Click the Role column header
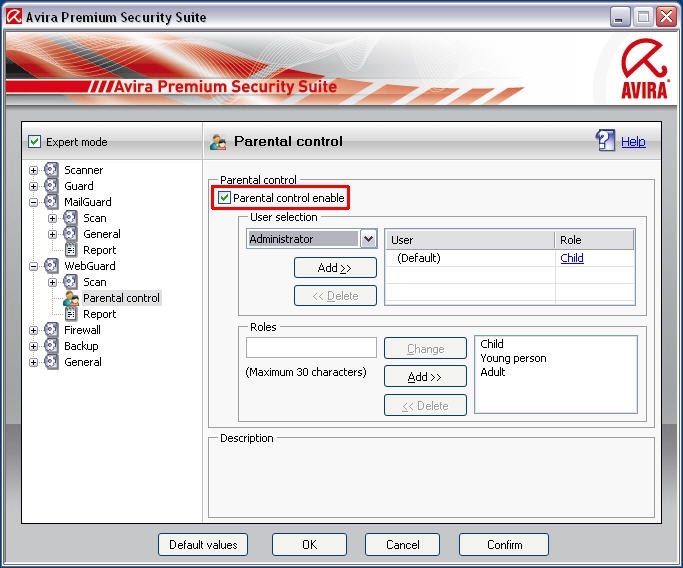The height and width of the screenshot is (568, 683). 594,240
